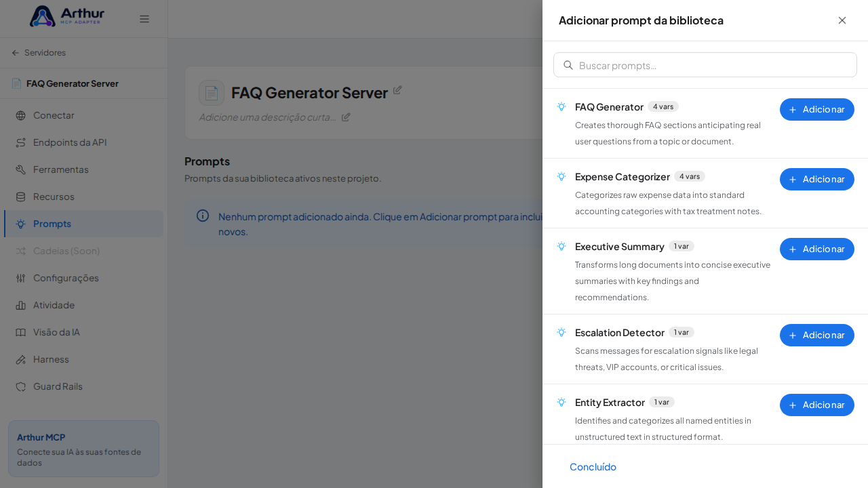Close the Adicionar prompt da biblioteca panel
Viewport: 868px width, 488px height.
(x=842, y=20)
